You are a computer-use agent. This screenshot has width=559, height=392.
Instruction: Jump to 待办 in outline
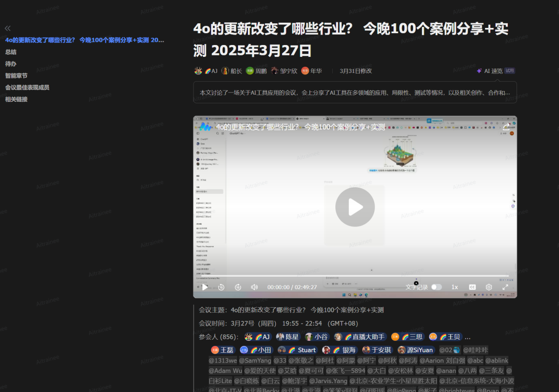click(11, 64)
